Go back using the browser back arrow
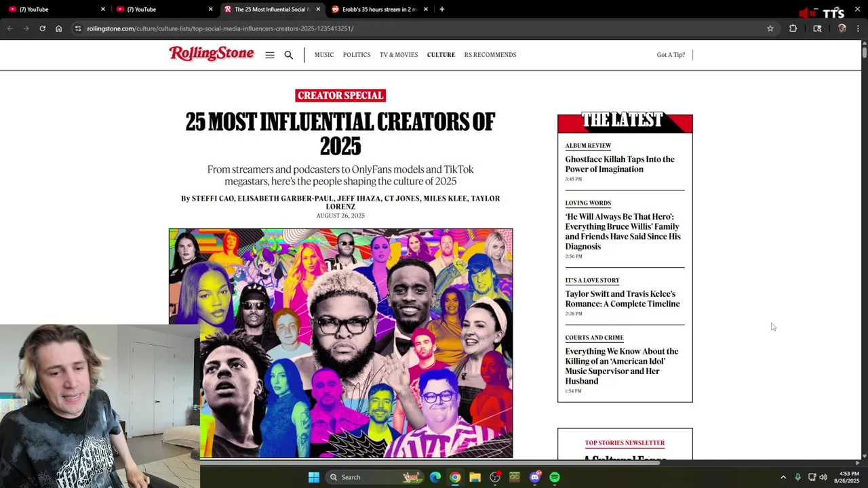The image size is (868, 488). [x=9, y=28]
